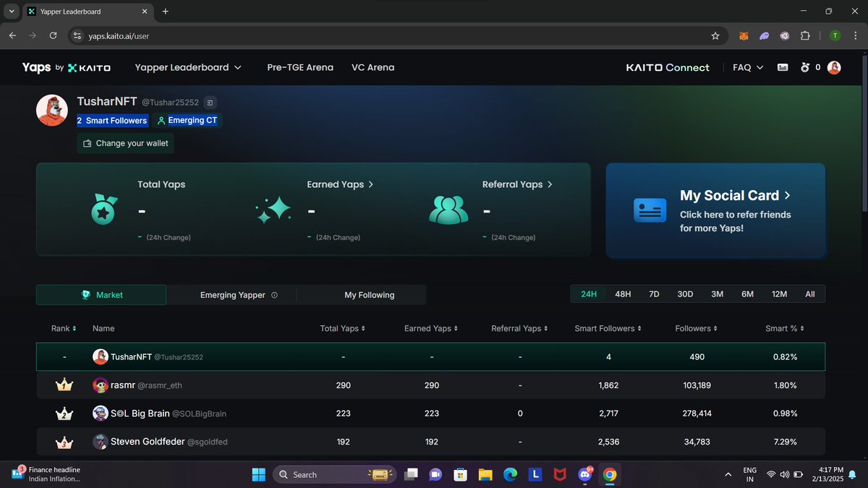Click the Change your wallet button
The width and height of the screenshot is (868, 488).
(x=126, y=143)
